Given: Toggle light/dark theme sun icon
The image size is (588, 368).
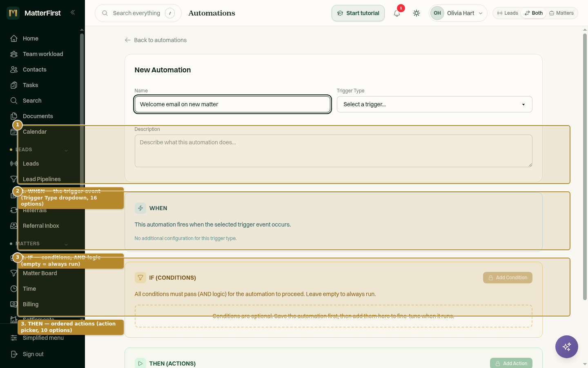Looking at the screenshot, I should pyautogui.click(x=416, y=13).
